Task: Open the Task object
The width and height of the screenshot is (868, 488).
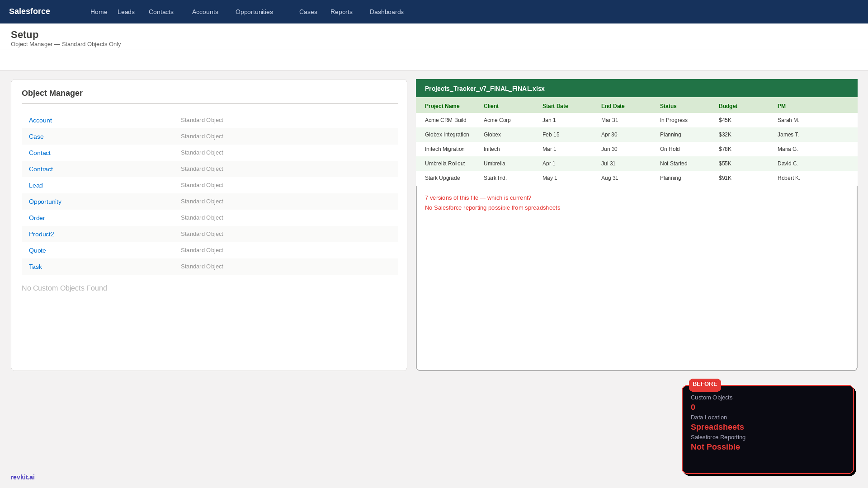Action: pyautogui.click(x=35, y=267)
